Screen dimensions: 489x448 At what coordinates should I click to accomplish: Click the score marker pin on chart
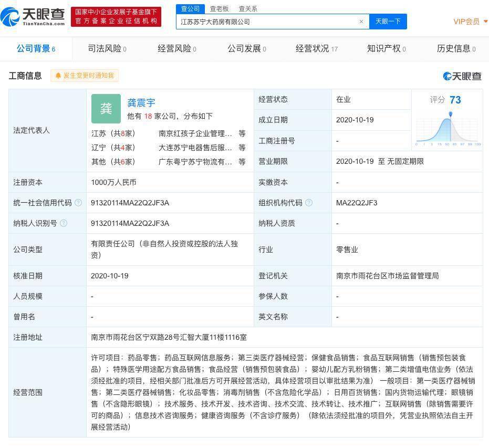(450, 114)
